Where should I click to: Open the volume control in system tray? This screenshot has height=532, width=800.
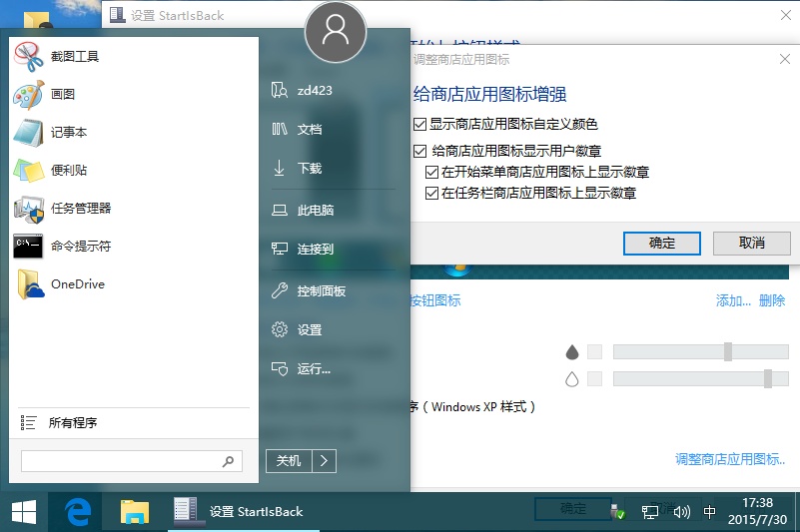[x=682, y=512]
